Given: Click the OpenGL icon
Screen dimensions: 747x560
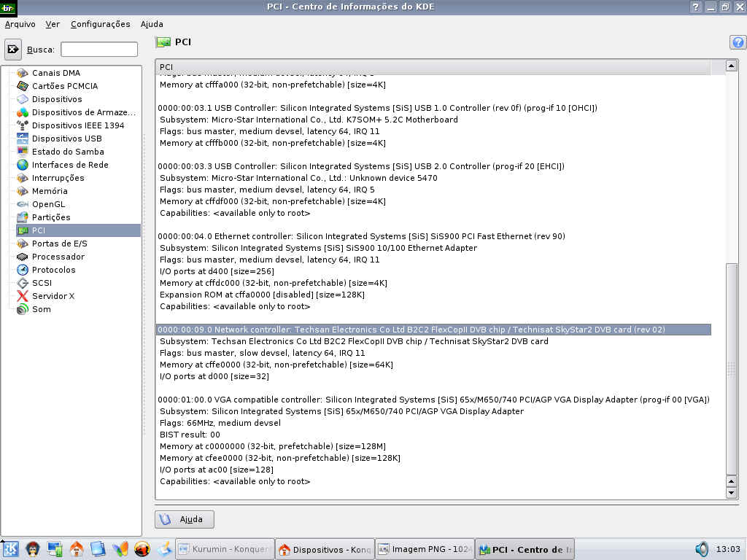Looking at the screenshot, I should (23, 204).
